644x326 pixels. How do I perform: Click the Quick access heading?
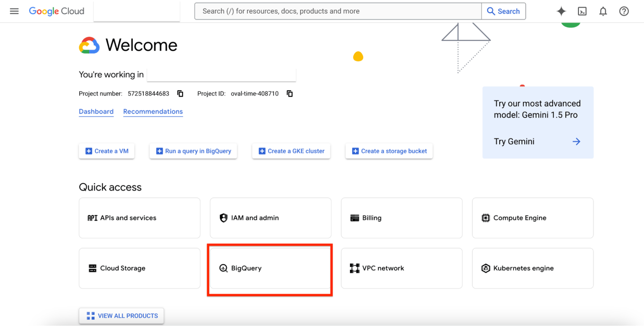point(110,187)
